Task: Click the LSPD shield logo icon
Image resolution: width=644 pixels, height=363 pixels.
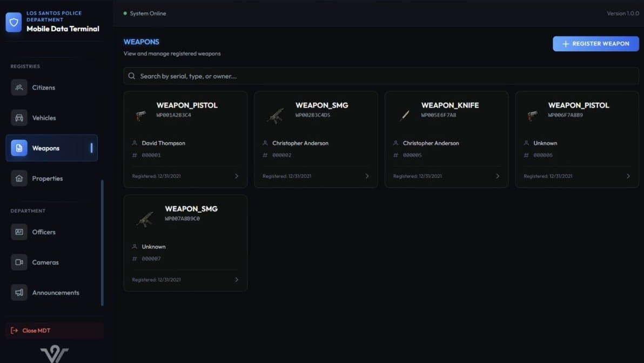Action: [x=14, y=23]
